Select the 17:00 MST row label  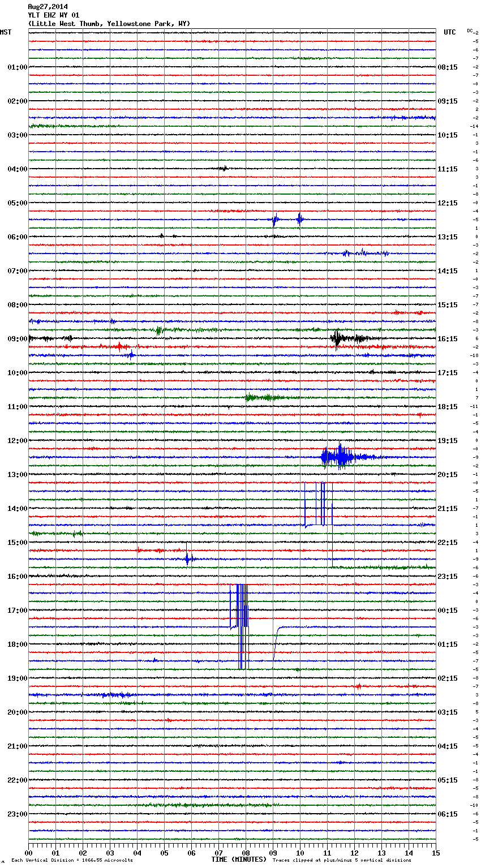pos(17,611)
